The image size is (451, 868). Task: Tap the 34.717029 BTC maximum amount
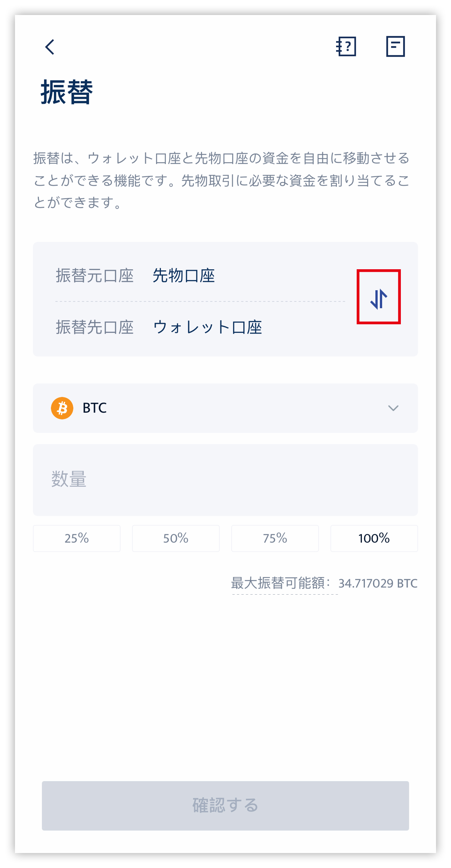[378, 583]
